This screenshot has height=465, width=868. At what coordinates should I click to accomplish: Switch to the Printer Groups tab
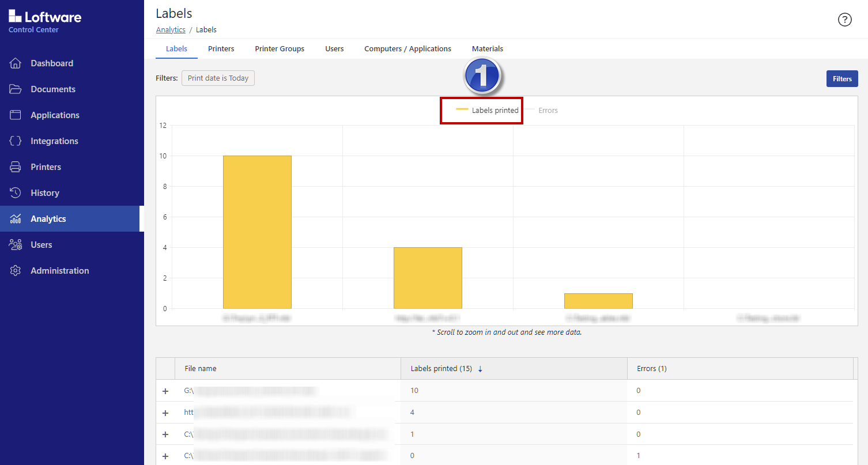[x=280, y=49]
